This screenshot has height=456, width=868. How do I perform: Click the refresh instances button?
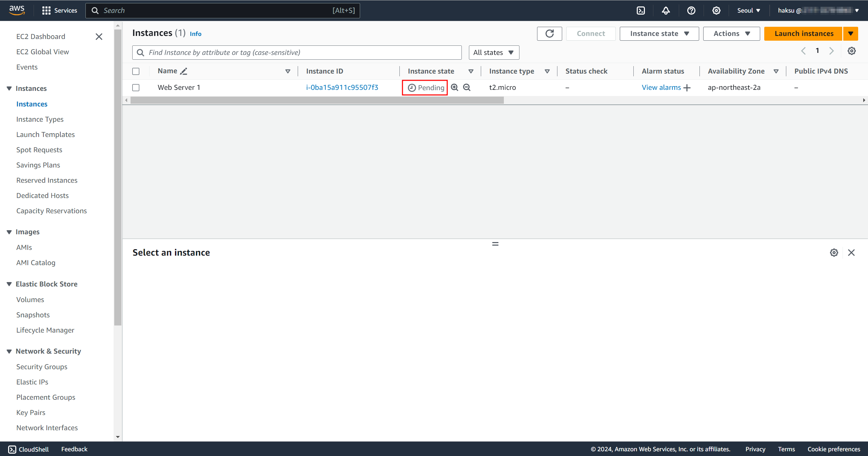(549, 34)
